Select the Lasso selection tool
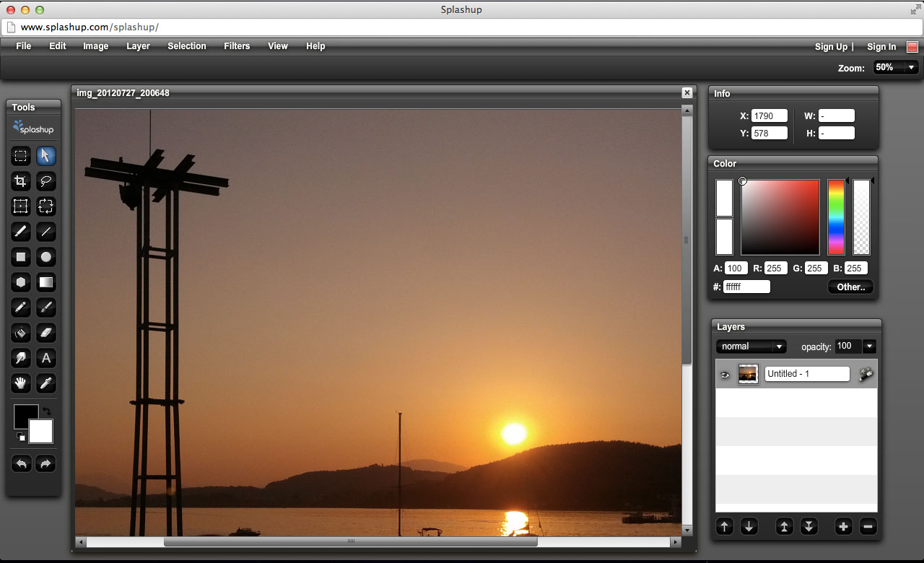Screen dimensions: 924x563 [x=46, y=181]
